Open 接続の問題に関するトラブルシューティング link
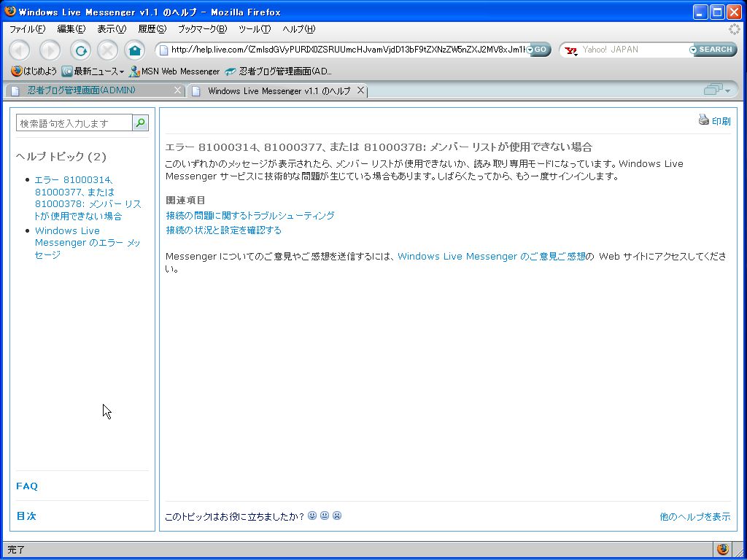Screen dimensions: 747x560 pos(250,216)
